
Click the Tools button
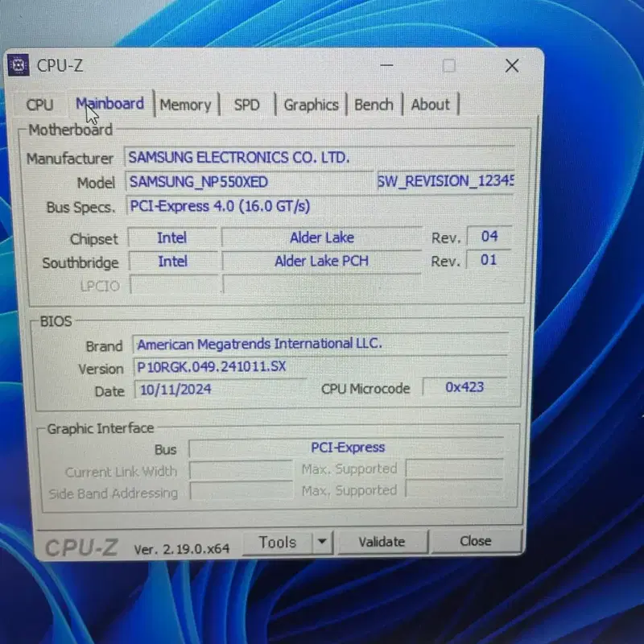(x=278, y=543)
